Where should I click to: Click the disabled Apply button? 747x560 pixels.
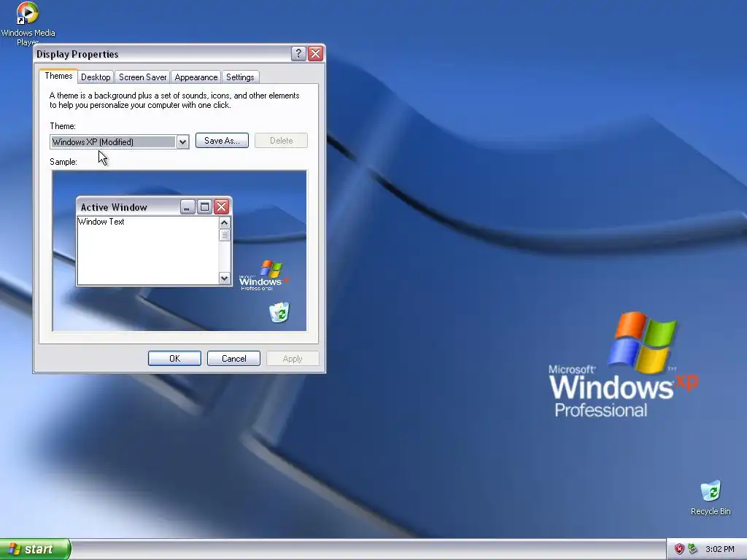click(293, 359)
